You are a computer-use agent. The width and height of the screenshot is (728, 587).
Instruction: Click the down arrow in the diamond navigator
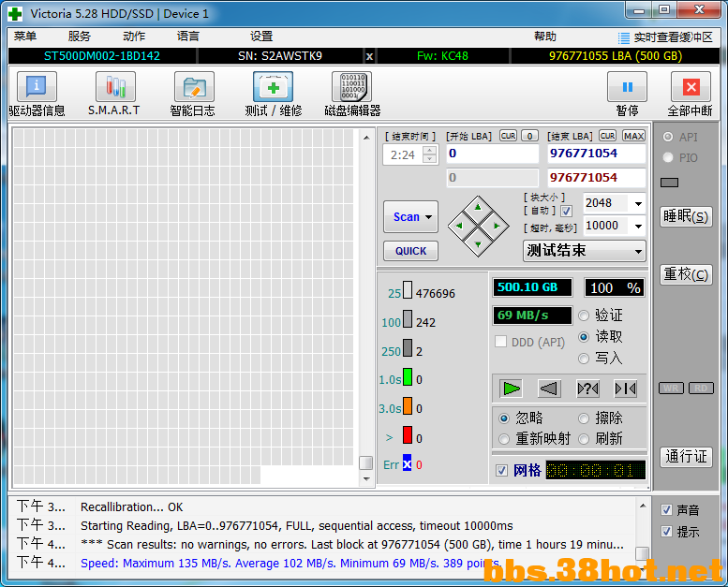click(x=478, y=244)
